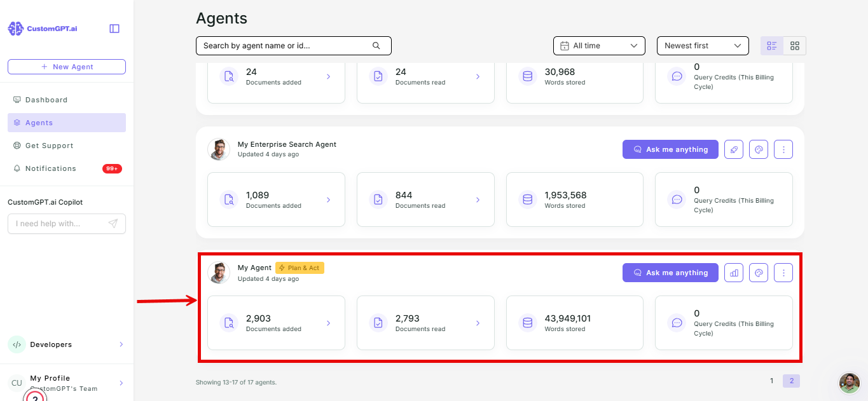The height and width of the screenshot is (401, 868).
Task: Open Notifications from sidebar
Action: click(x=67, y=168)
